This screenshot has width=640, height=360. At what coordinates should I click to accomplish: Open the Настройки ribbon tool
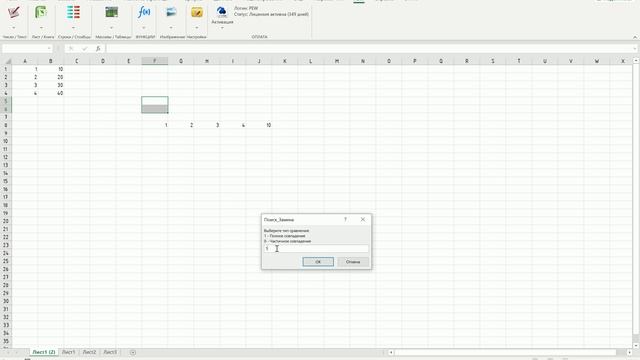tap(197, 13)
